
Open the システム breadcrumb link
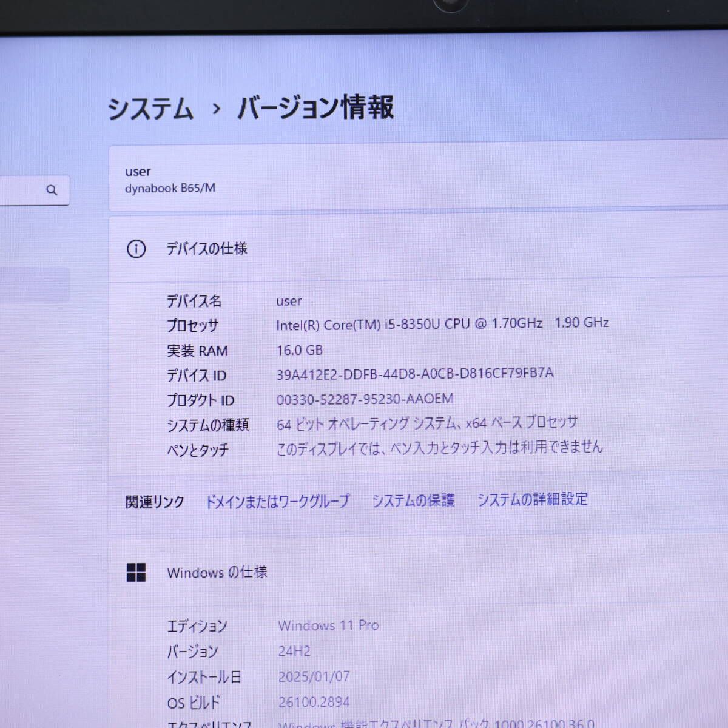pyautogui.click(x=150, y=109)
